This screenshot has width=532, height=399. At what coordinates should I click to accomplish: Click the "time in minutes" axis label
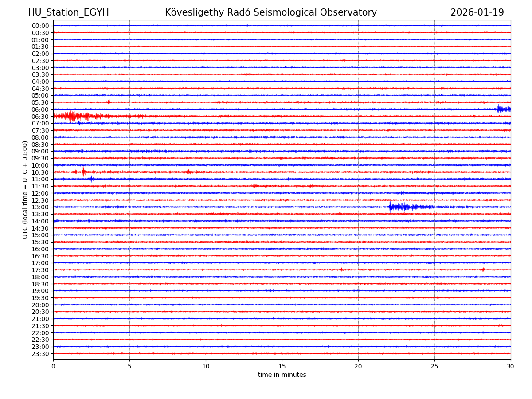(x=282, y=375)
